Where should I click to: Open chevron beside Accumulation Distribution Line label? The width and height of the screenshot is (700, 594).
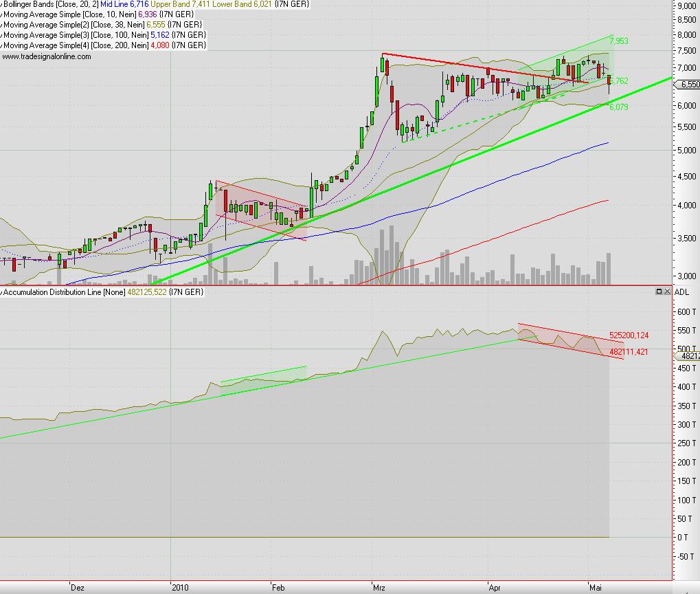[1, 292]
